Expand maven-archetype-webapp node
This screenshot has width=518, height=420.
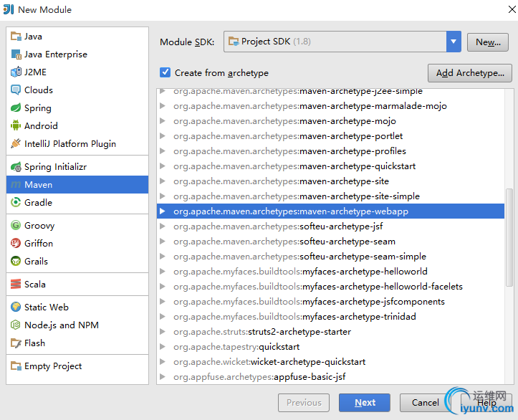pos(162,211)
